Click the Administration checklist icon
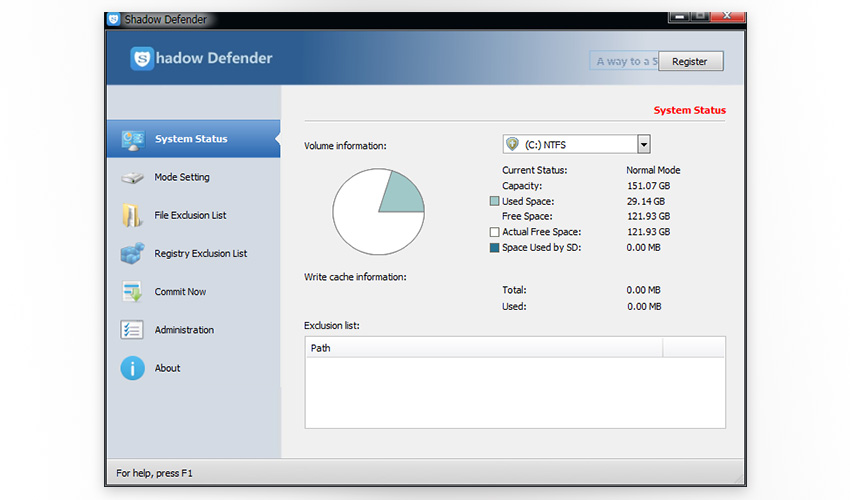850x500 pixels. (x=132, y=330)
